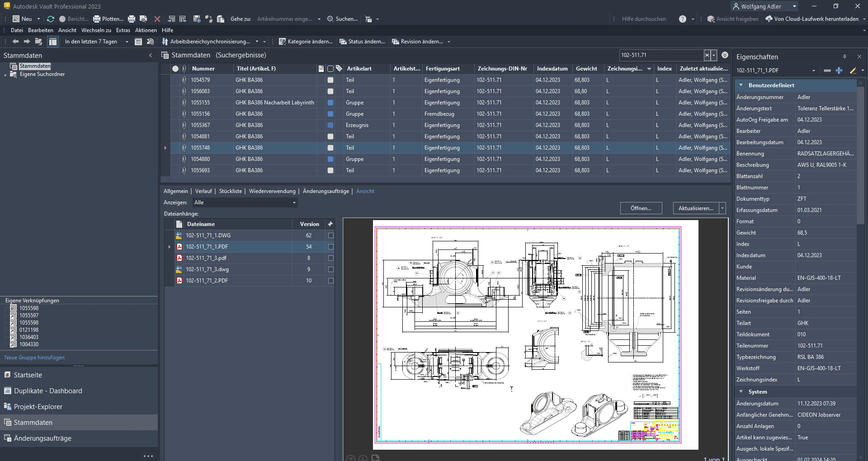Viewport: 868px width, 461px height.
Task: Click Revision ändern toolbar button
Action: click(x=418, y=42)
